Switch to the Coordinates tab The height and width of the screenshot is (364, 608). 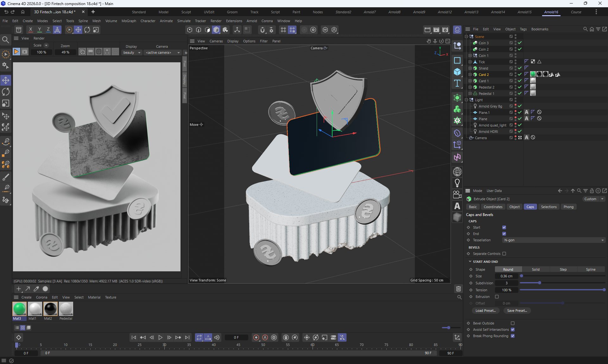point(493,207)
